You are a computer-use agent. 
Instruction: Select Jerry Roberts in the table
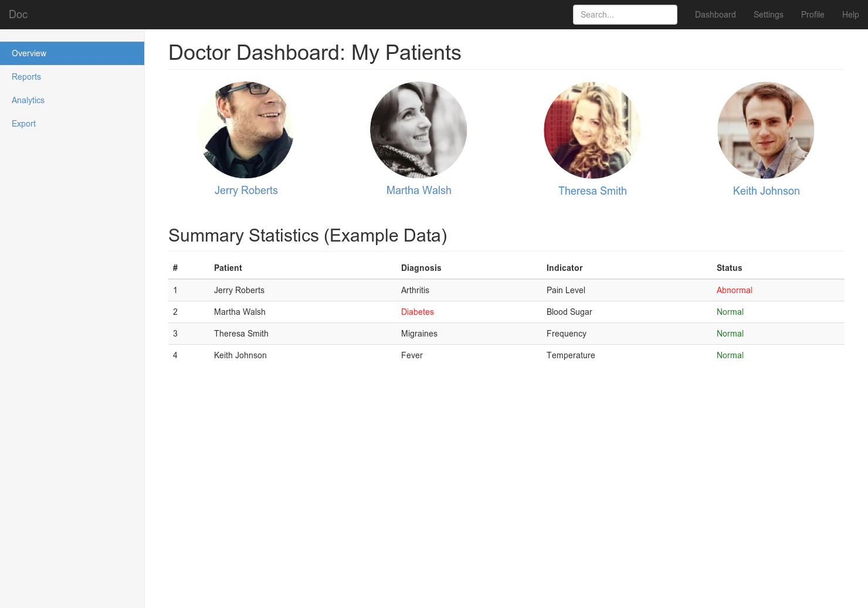pyautogui.click(x=239, y=290)
